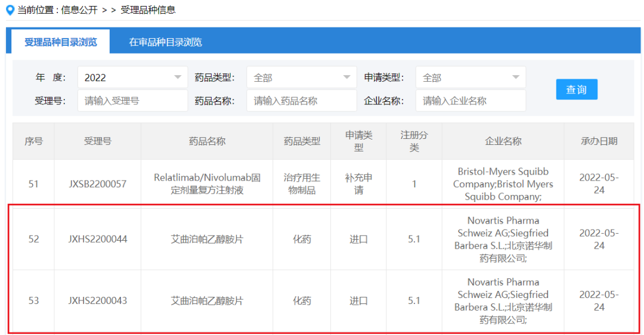Image resolution: width=644 pixels, height=335 pixels.
Task: Select acceptance number JXHS2200043
Action: [x=98, y=300]
